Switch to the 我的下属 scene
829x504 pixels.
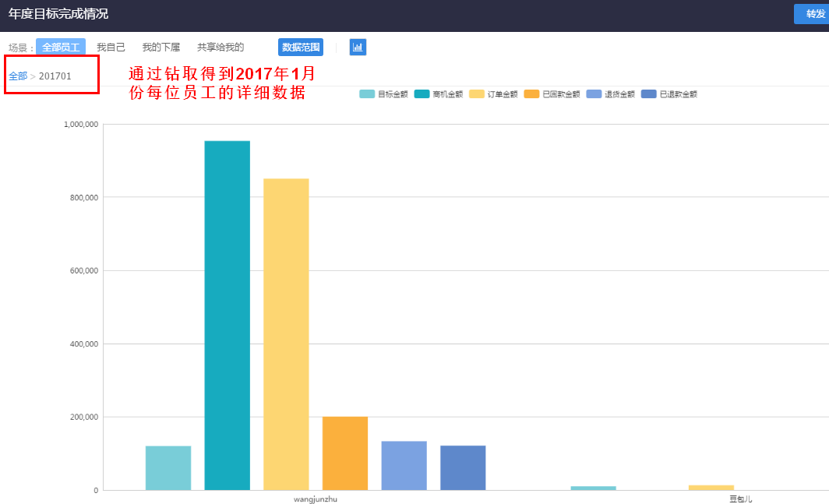point(161,48)
